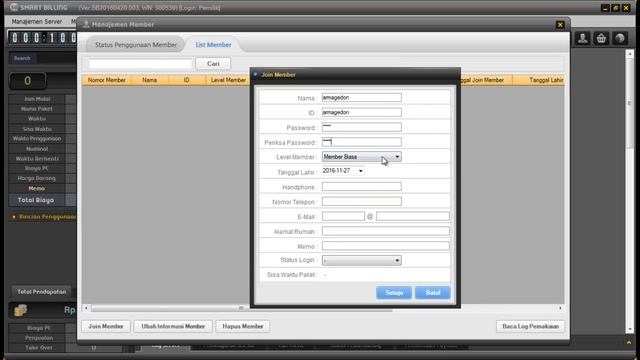
Task: Sort by Nomor Member column header
Action: (107, 80)
